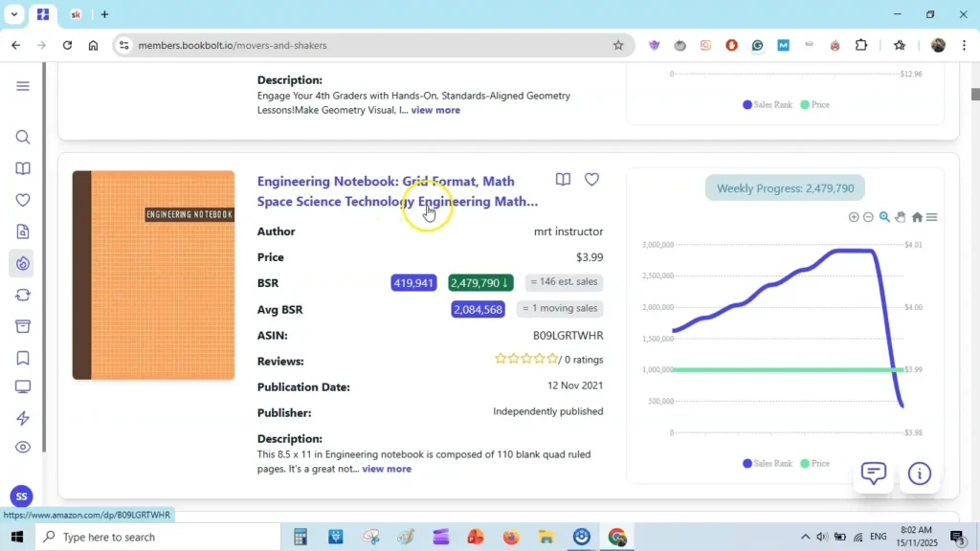
Task: Click the view more link in the notebook description
Action: coord(387,469)
